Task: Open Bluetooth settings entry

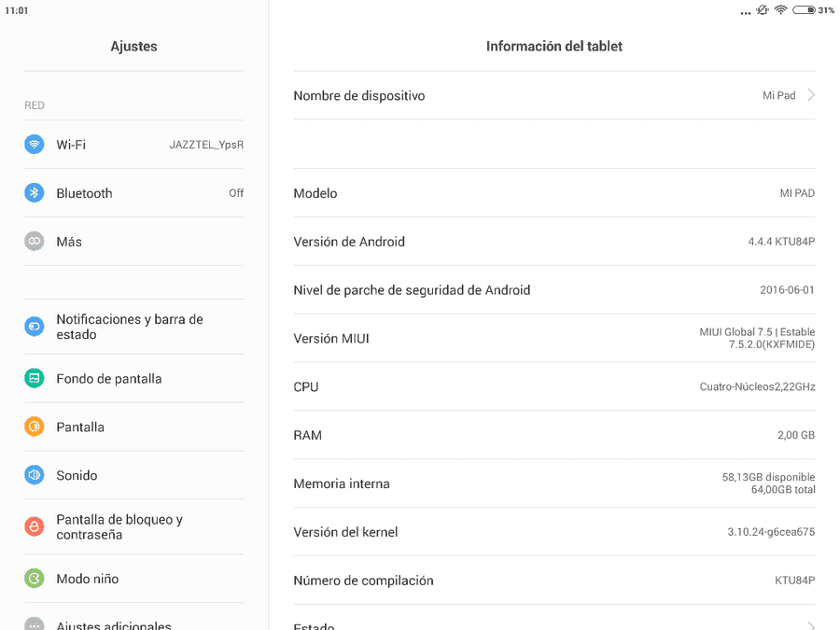Action: 133,193
